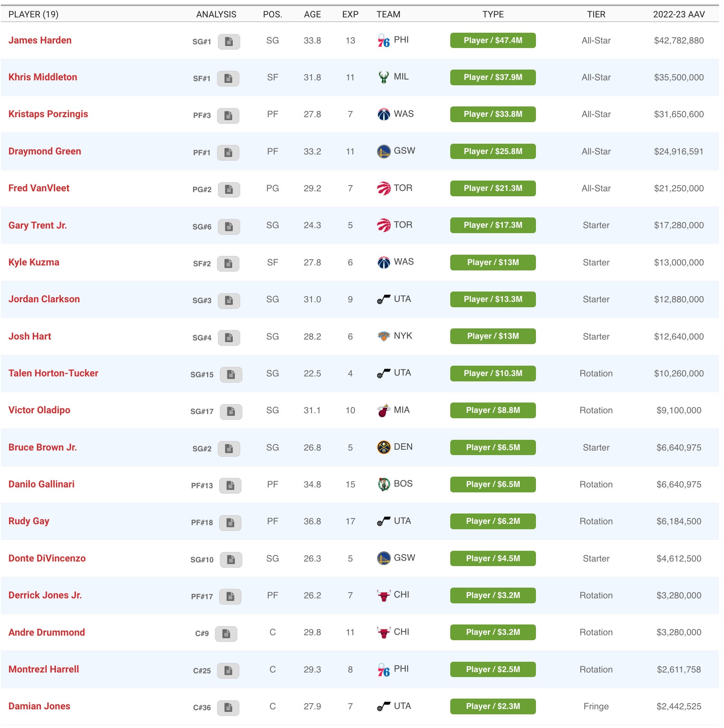Click Player / $17.3M button for Gary Trent
The height and width of the screenshot is (728, 724).
click(x=492, y=225)
